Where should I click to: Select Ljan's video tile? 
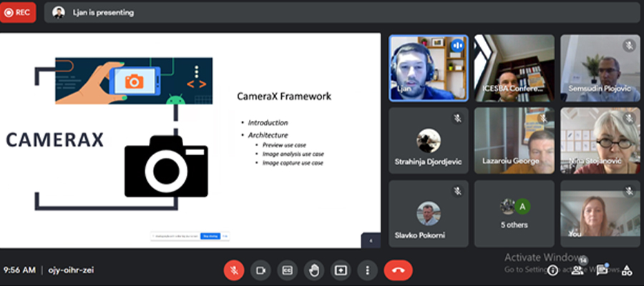[x=428, y=68]
